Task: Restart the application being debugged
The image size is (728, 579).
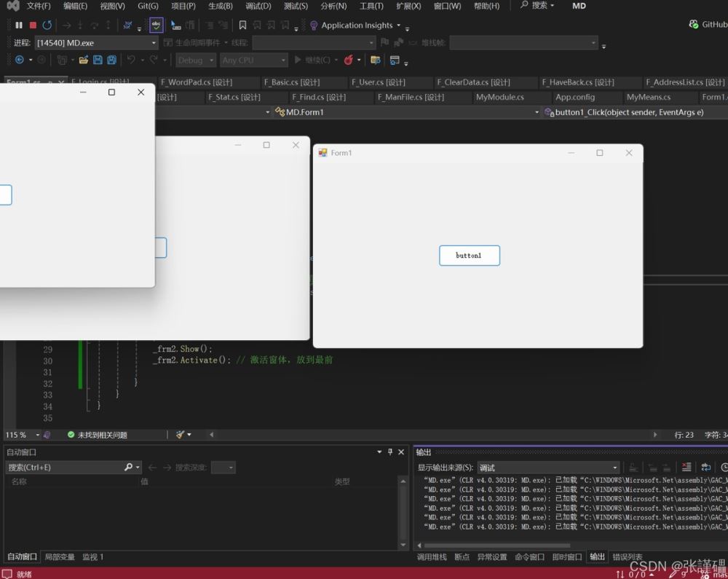Action: [x=45, y=25]
